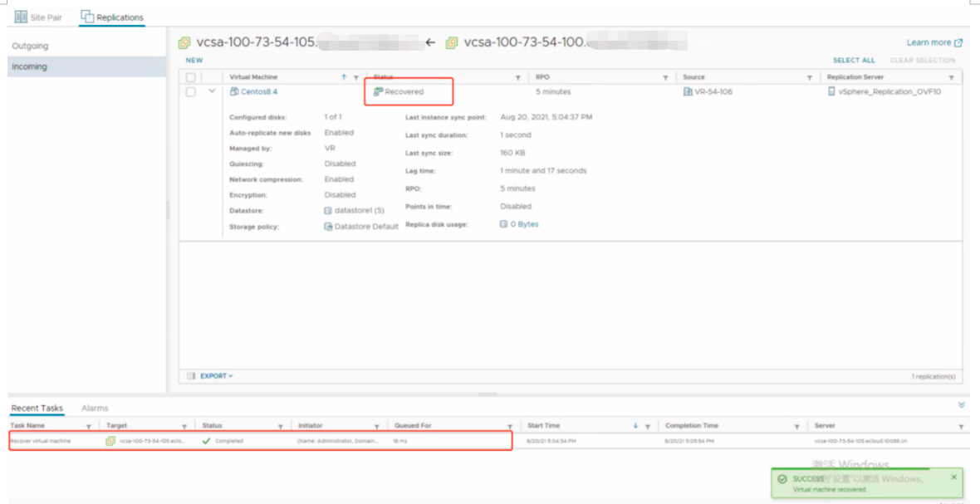Viewport: 980px width, 504px height.
Task: Switch to the Alarms tab
Action: 94,408
